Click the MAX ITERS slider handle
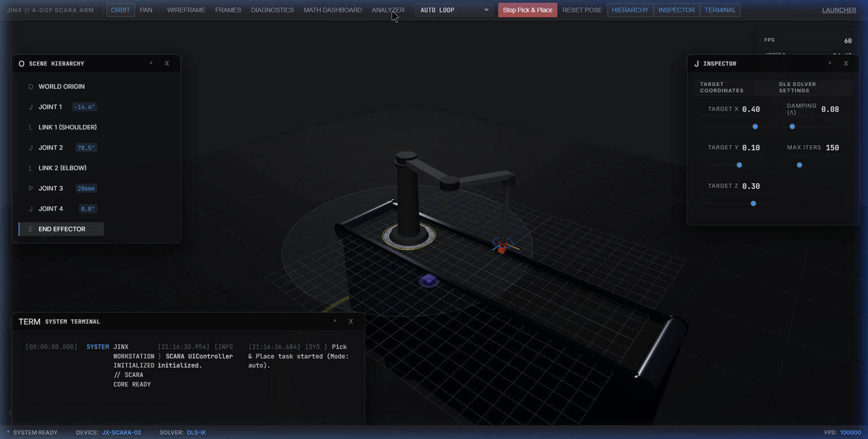 click(800, 165)
